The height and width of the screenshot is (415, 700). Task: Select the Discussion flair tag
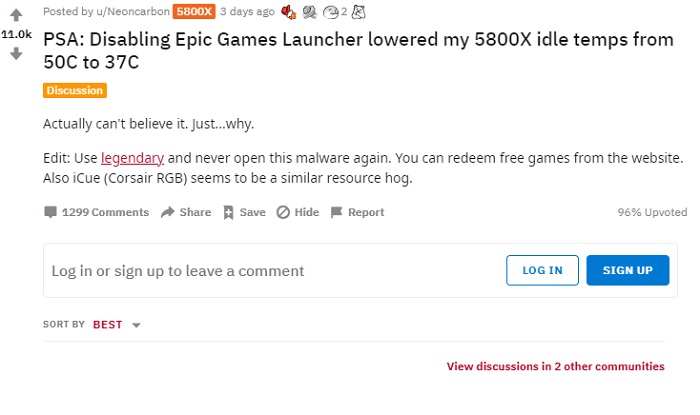[x=75, y=90]
